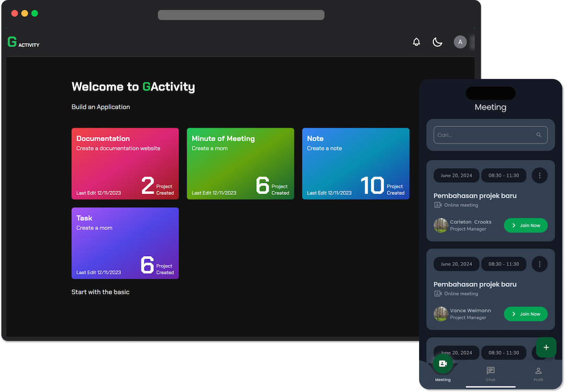Click the search magnifier icon in the Cari field

tap(539, 135)
